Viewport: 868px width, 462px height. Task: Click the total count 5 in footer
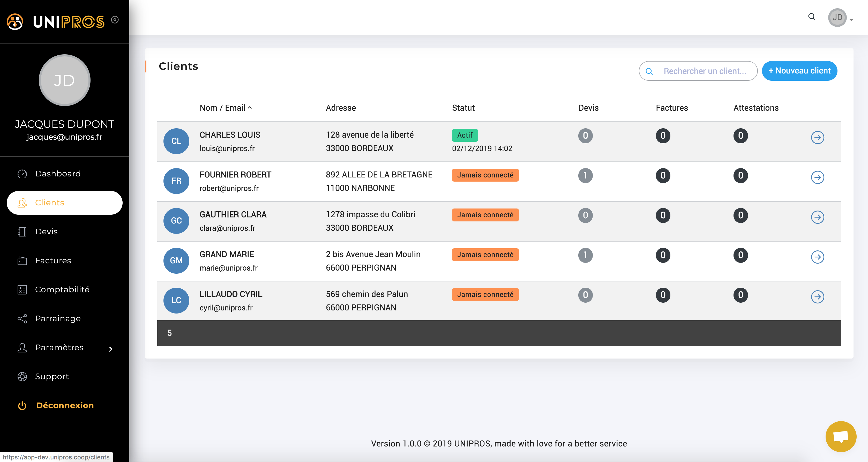click(169, 333)
